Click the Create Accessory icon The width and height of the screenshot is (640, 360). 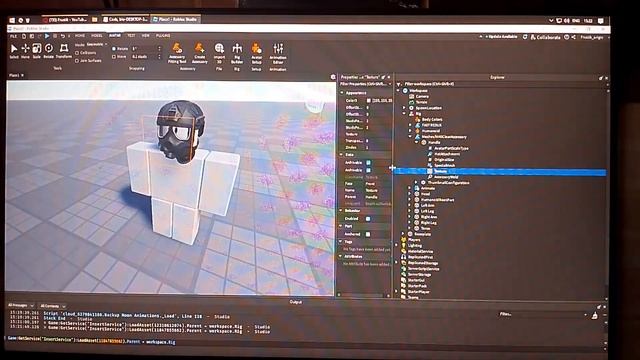pyautogui.click(x=199, y=48)
